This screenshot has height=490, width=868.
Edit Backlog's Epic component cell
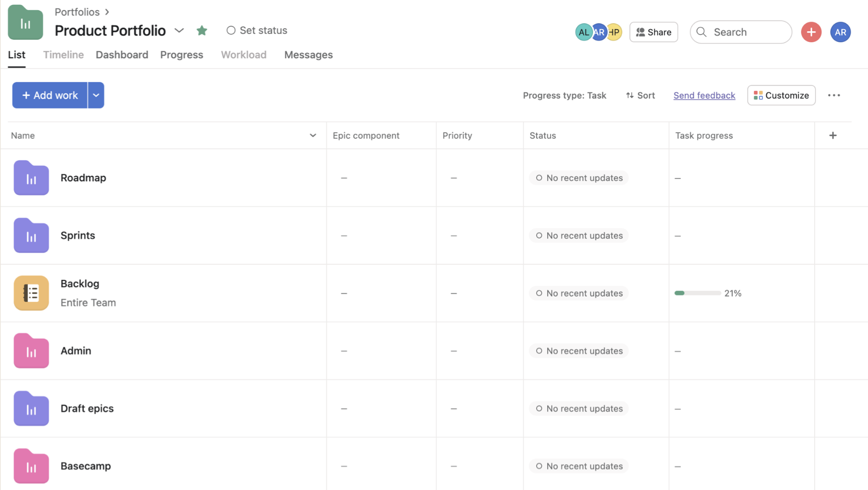382,293
